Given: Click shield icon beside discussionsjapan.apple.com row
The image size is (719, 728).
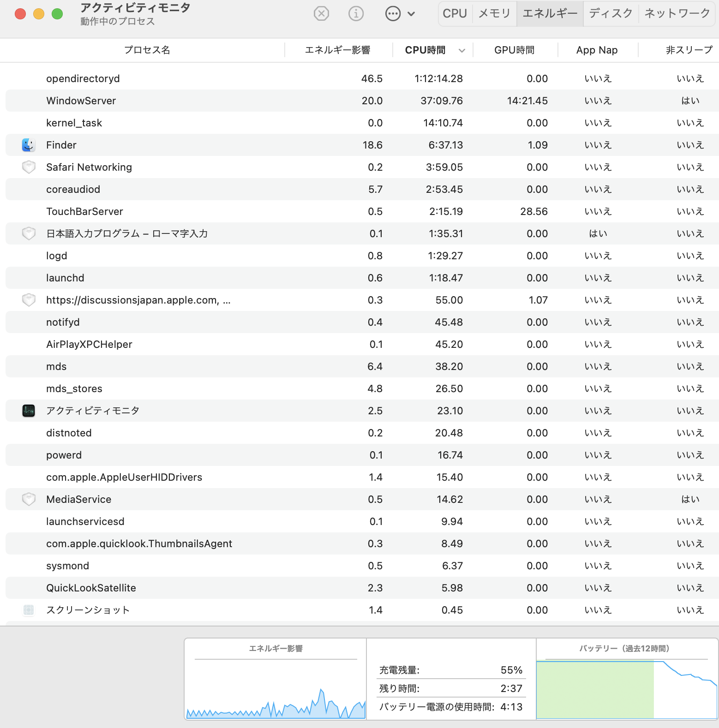Looking at the screenshot, I should 29,300.
